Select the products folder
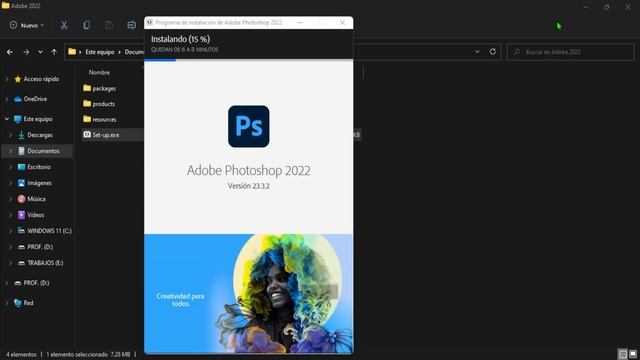This screenshot has width=640, height=360. point(104,104)
